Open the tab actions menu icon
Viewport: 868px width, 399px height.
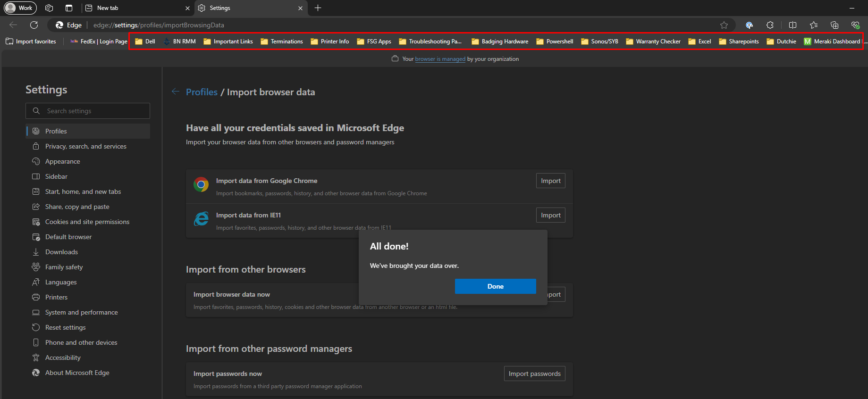coord(69,8)
